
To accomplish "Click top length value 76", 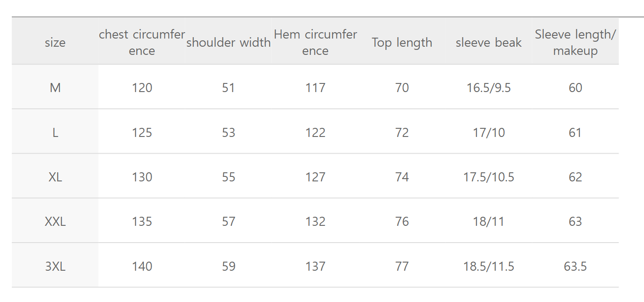I will [x=402, y=222].
